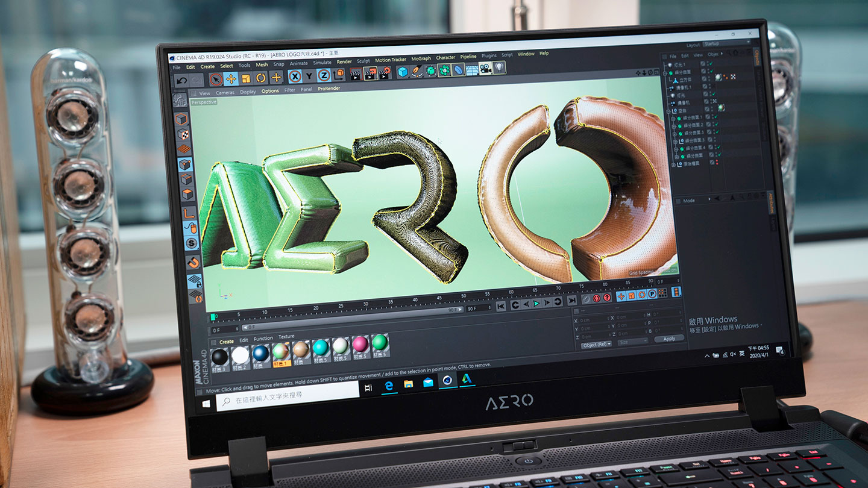The image size is (868, 488).
Task: Add a Cube primitive object
Action: point(402,72)
